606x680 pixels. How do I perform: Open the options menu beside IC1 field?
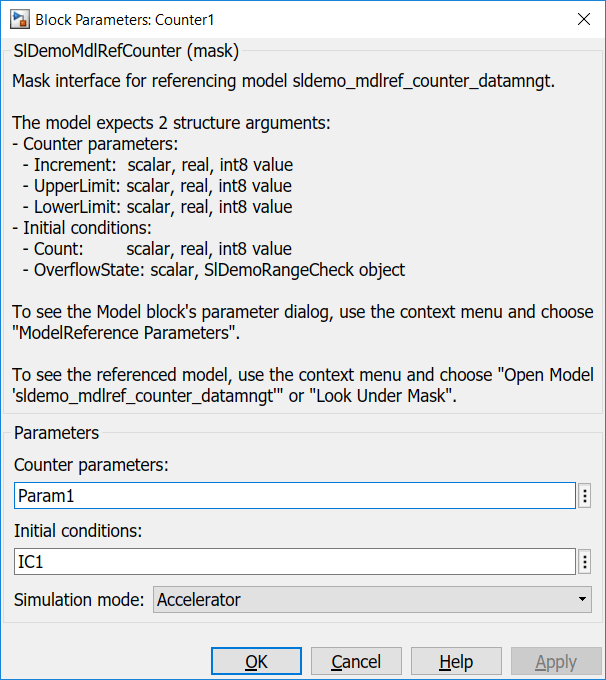point(585,562)
